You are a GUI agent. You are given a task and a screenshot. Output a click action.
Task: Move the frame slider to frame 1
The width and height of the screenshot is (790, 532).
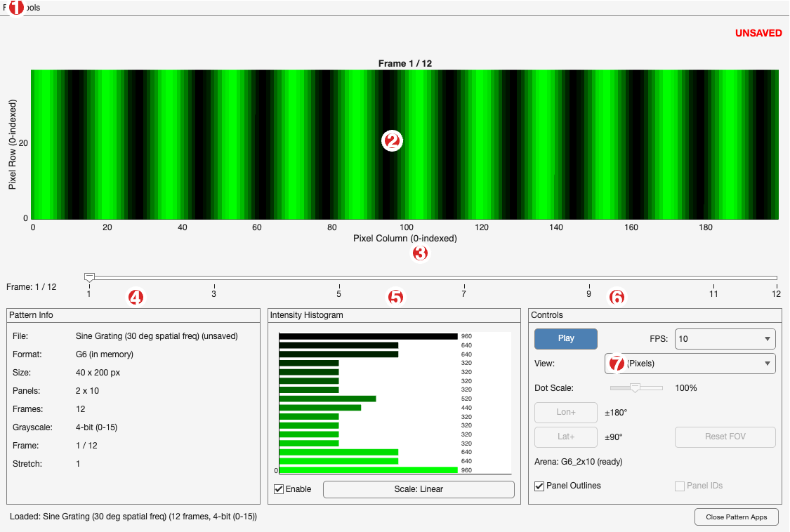point(88,276)
